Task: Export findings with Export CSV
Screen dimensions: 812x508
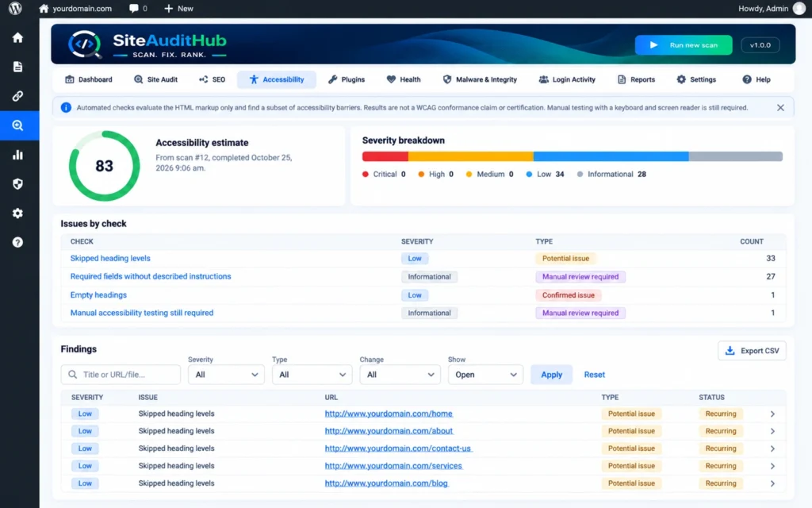Action: coord(752,351)
